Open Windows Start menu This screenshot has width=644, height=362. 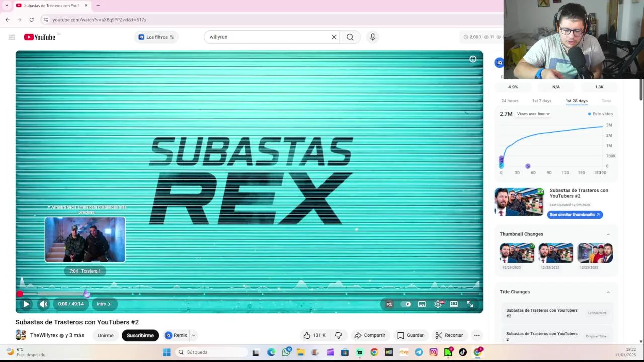tap(167, 352)
